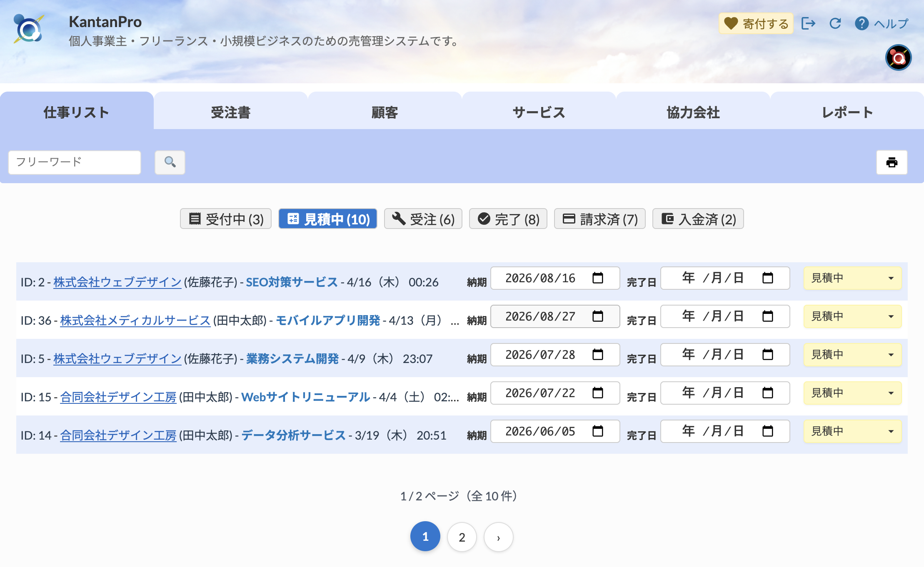
Task: Go to page 2 of results
Action: coord(462,537)
